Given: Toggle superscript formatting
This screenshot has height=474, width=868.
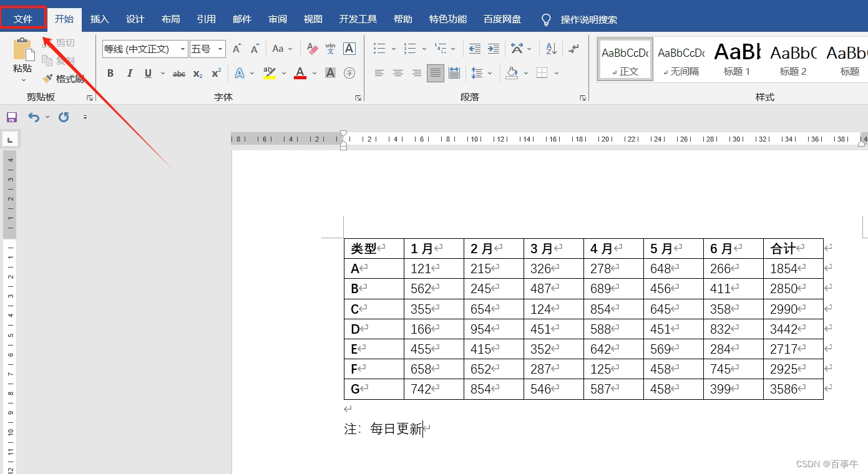Looking at the screenshot, I should tap(217, 73).
